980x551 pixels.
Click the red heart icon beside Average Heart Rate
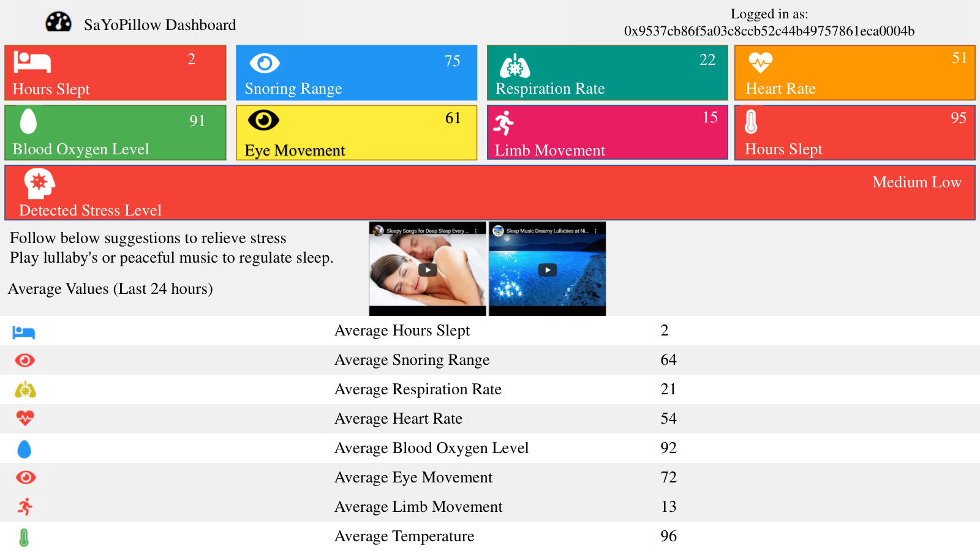pos(25,418)
